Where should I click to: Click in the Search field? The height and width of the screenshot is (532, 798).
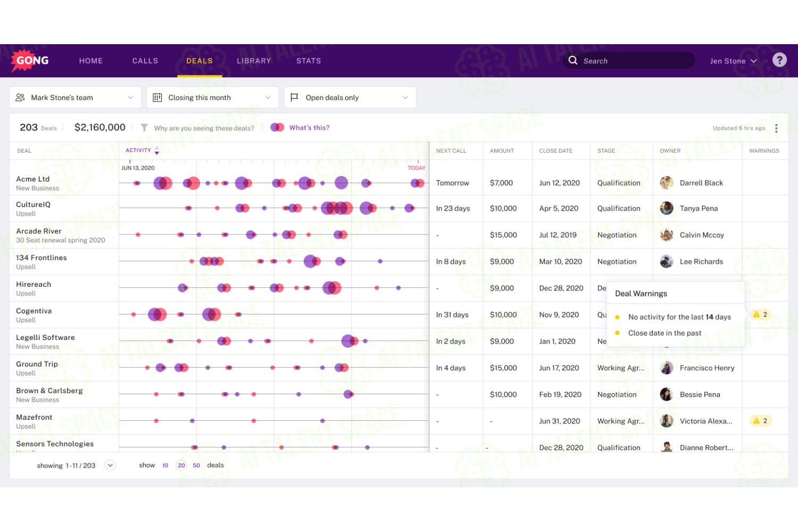(x=629, y=61)
